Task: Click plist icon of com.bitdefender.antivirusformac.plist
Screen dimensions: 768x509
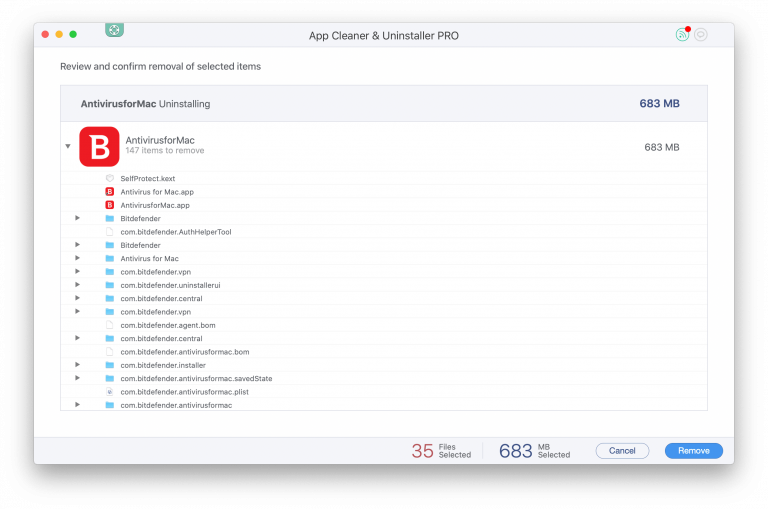Action: point(110,392)
